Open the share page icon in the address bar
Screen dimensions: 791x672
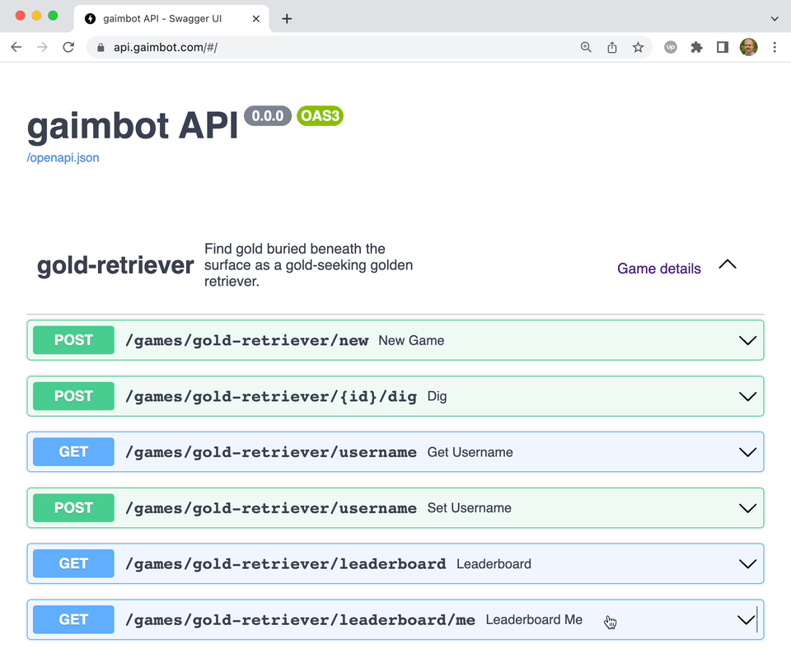612,48
